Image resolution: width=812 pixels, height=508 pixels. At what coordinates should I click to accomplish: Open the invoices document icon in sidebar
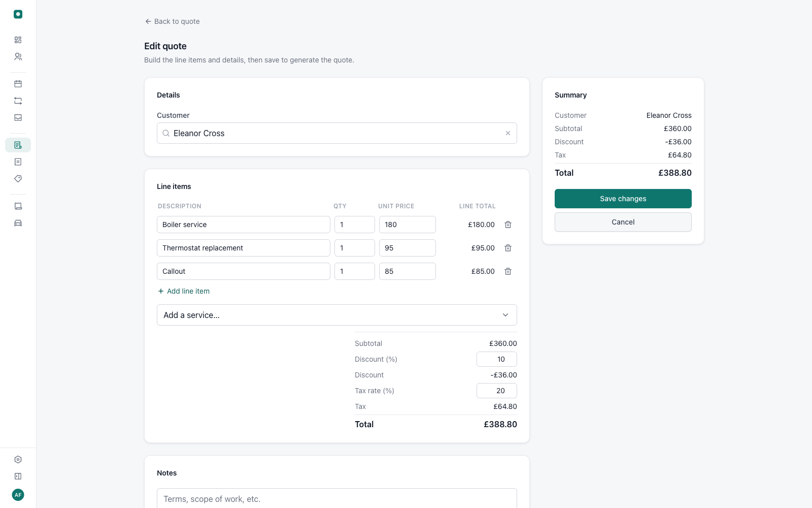point(18,162)
